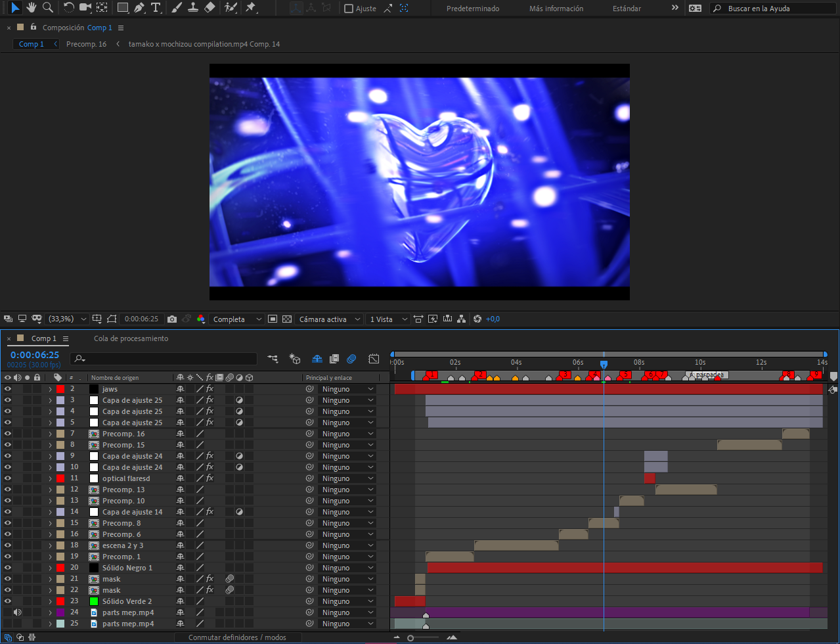840x644 pixels.
Task: Open the 1 Vista layout dropdown
Action: pyautogui.click(x=388, y=319)
